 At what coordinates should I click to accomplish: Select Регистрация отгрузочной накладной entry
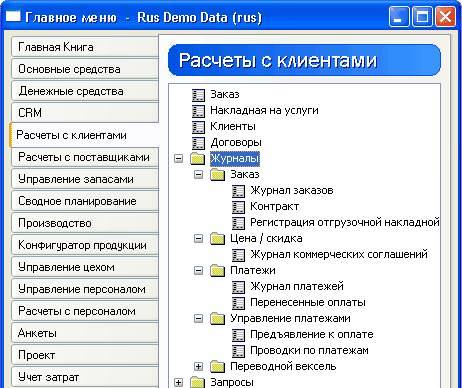(345, 222)
